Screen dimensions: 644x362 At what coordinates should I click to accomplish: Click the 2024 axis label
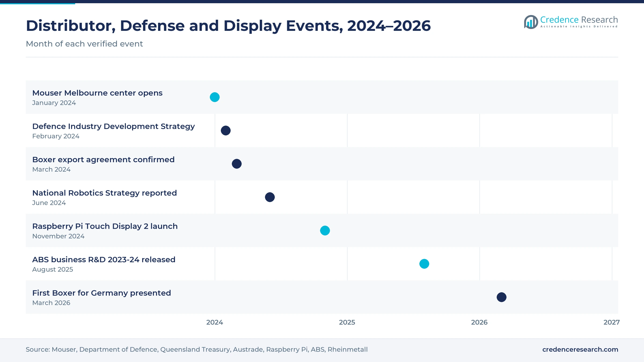pos(215,322)
